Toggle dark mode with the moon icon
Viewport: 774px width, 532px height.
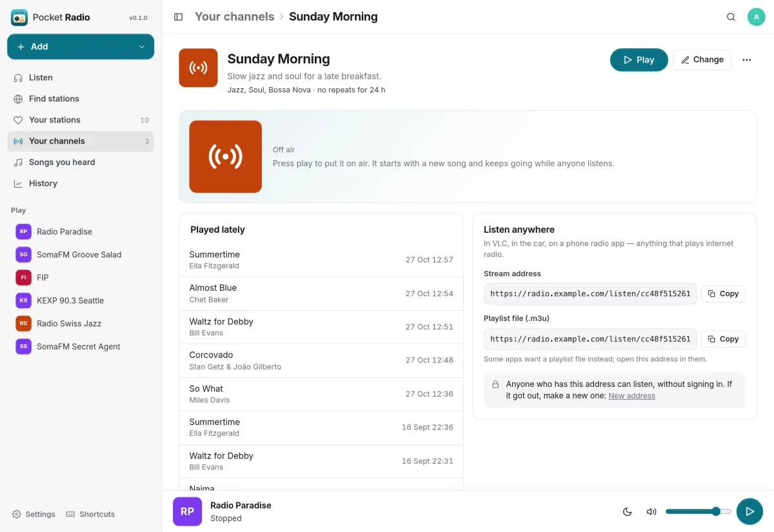[x=627, y=511]
